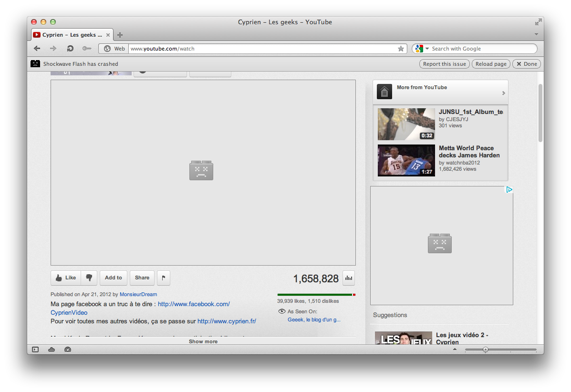Click the Report this issue button

444,64
